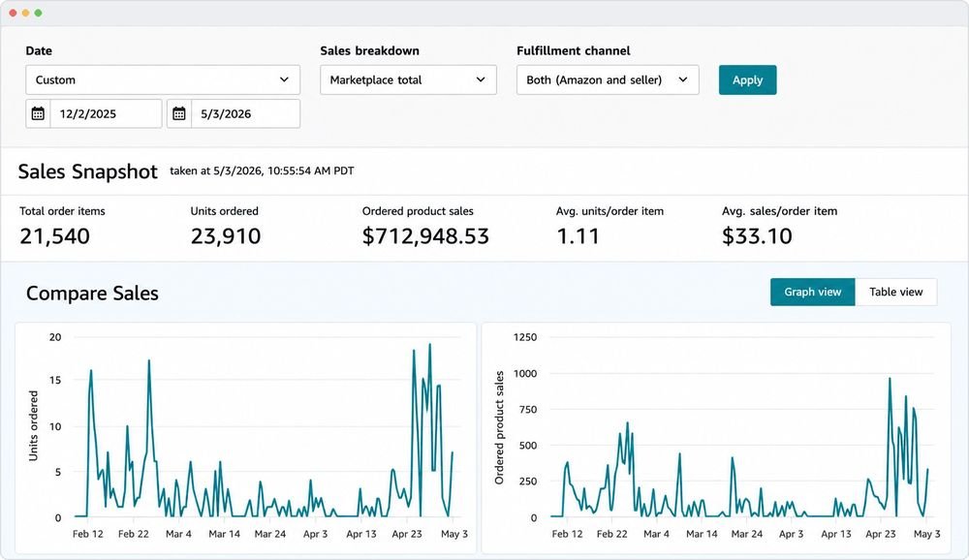This screenshot has width=969, height=560.
Task: Focus the start date field 12/2/2025
Action: (106, 113)
